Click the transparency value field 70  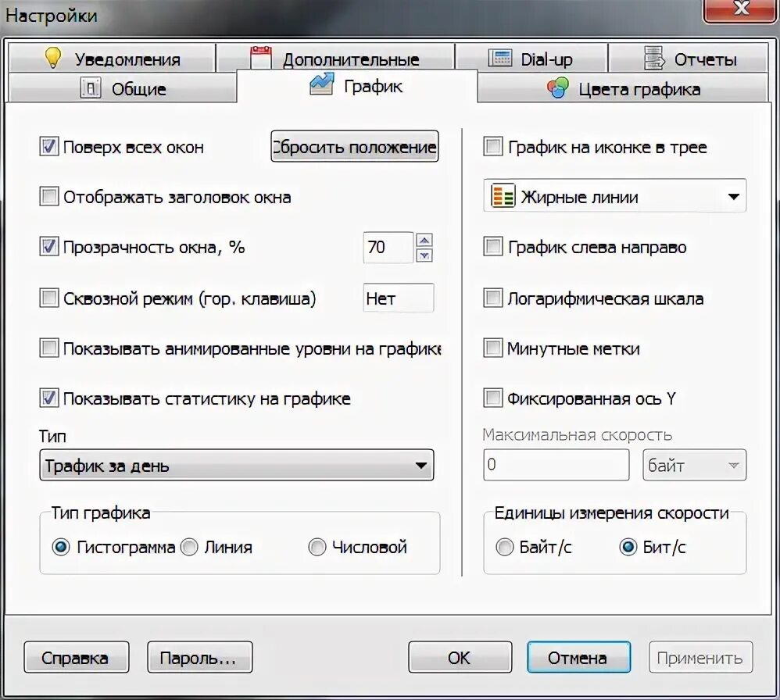[x=388, y=247]
